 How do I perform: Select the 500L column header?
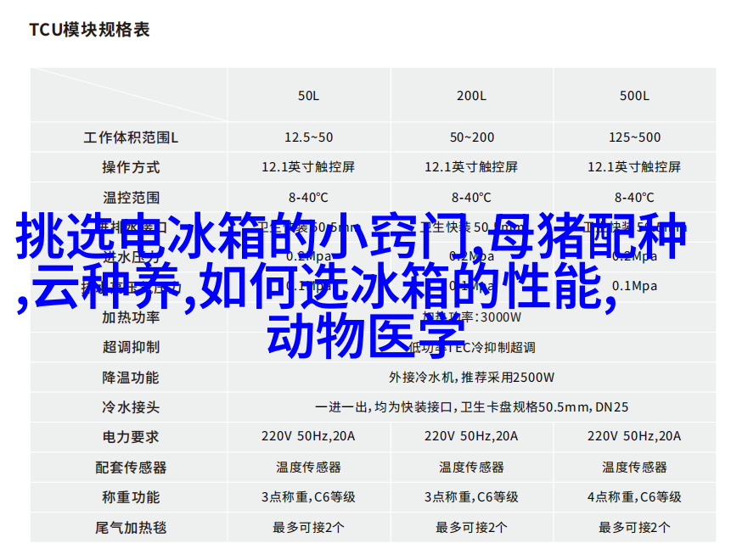(634, 96)
